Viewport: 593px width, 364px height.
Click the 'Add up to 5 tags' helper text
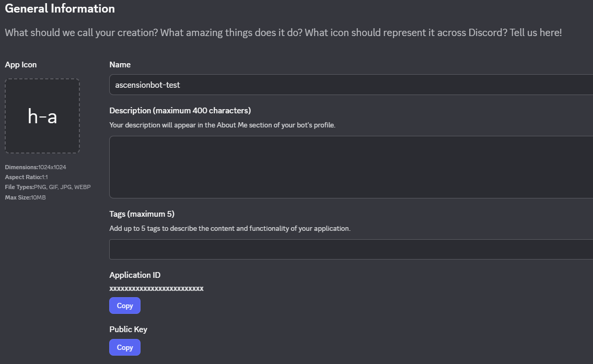point(230,229)
